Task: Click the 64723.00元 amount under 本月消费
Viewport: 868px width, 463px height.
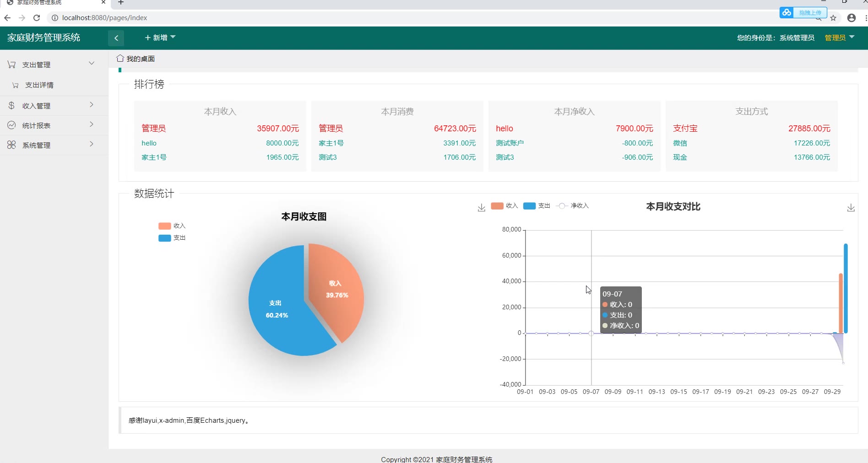Action: [x=455, y=129]
